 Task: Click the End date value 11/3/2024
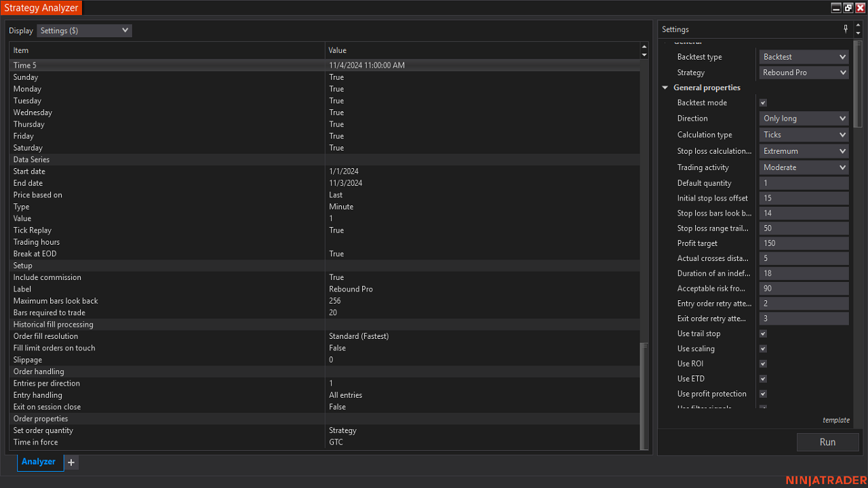pyautogui.click(x=346, y=183)
